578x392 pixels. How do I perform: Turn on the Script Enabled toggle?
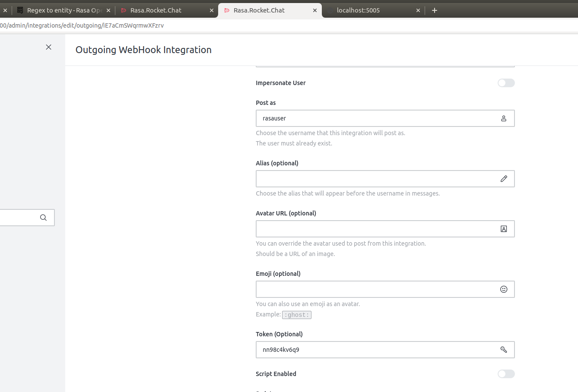pos(506,374)
